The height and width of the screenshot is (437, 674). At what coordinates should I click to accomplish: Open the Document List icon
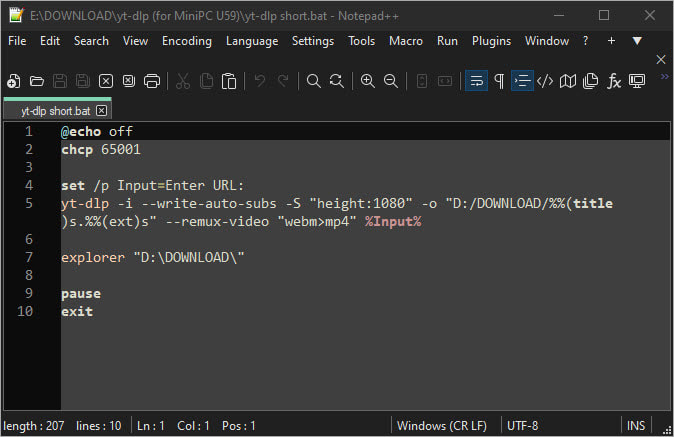coord(591,81)
